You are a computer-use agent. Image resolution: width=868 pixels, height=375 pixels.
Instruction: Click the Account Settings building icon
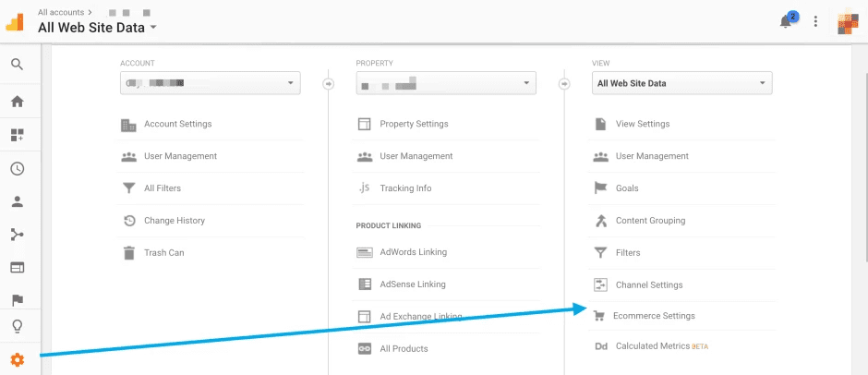point(128,125)
